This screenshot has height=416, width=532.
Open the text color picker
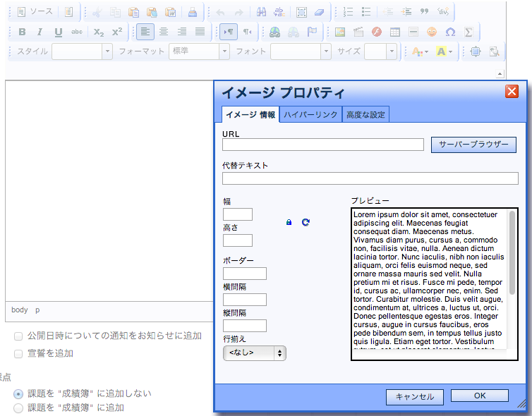point(419,51)
